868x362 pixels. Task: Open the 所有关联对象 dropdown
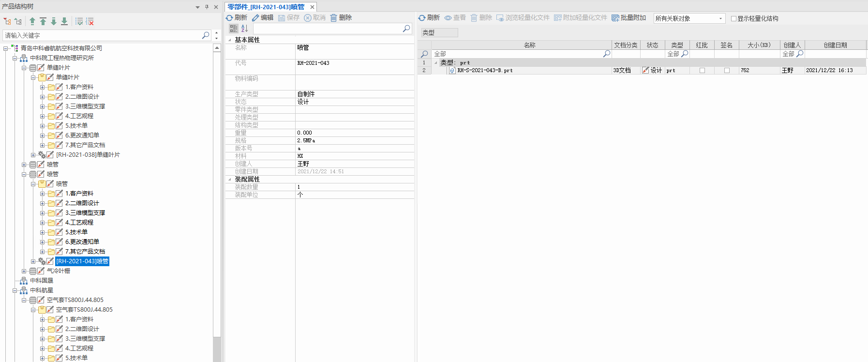720,18
